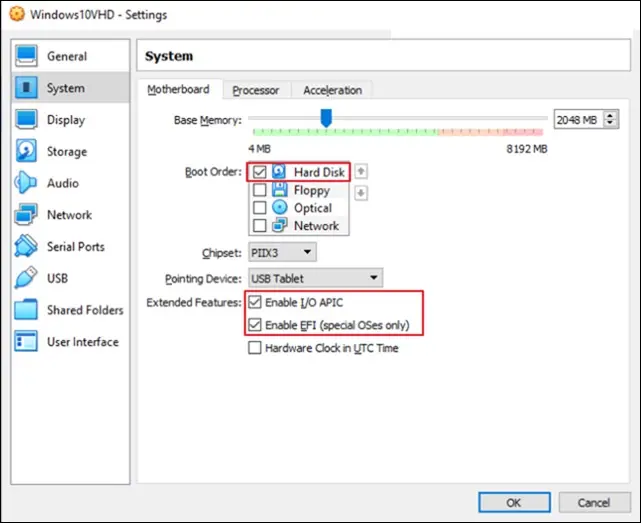The height and width of the screenshot is (523, 641).
Task: Select the Display settings icon
Action: pyautogui.click(x=26, y=120)
